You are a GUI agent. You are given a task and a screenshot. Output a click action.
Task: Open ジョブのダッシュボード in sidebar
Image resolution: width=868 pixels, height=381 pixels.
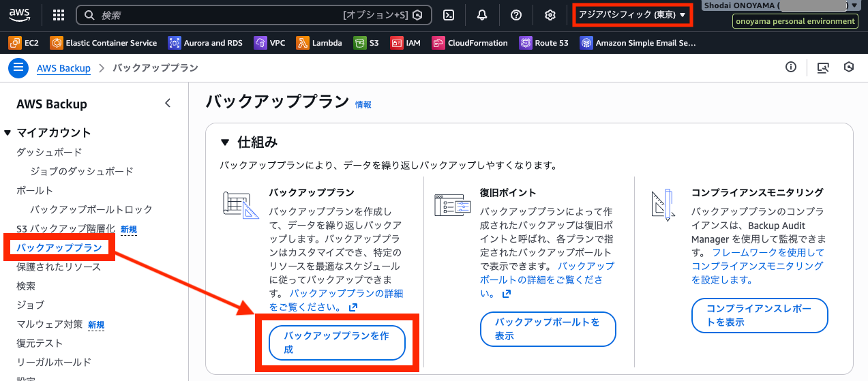(82, 171)
